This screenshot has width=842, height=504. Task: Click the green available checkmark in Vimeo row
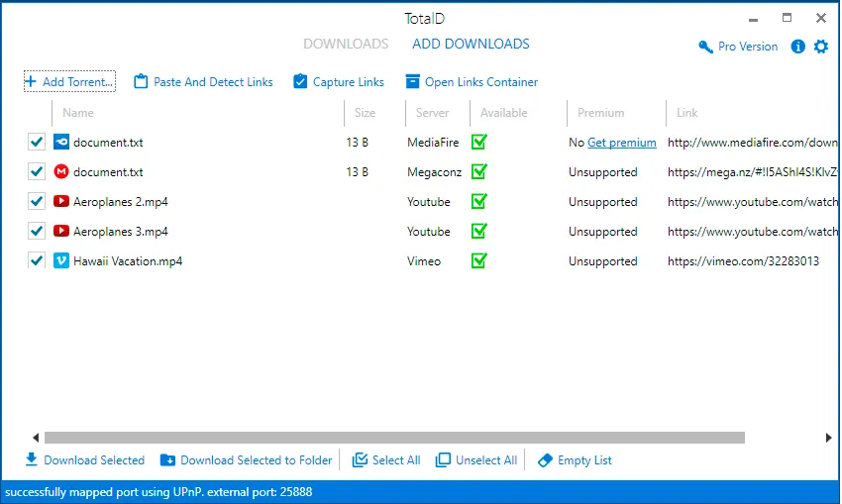479,260
